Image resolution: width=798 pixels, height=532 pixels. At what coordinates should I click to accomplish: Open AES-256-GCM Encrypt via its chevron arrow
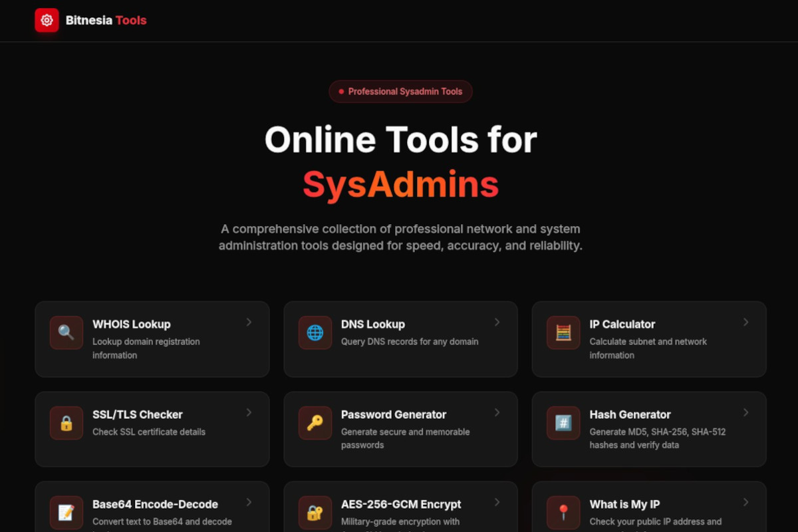(x=497, y=503)
